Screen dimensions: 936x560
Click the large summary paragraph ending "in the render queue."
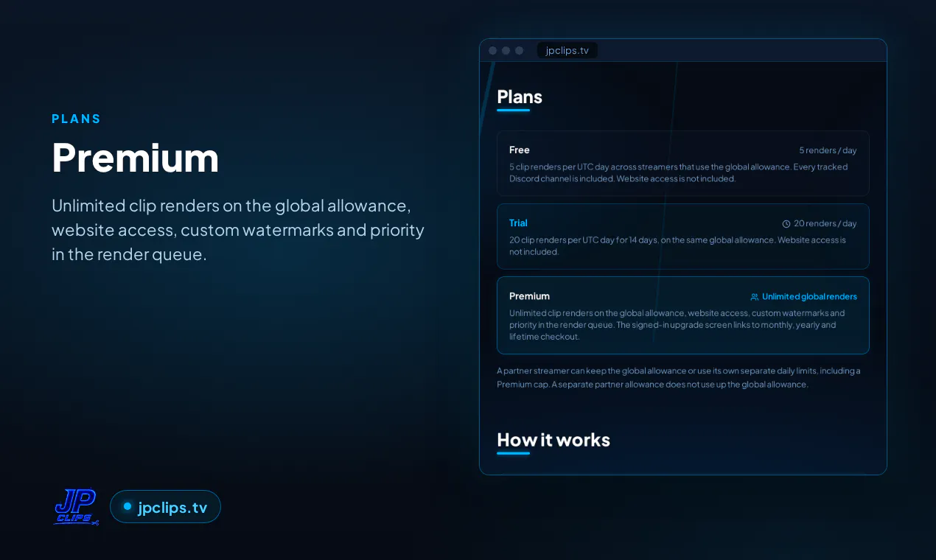point(238,230)
